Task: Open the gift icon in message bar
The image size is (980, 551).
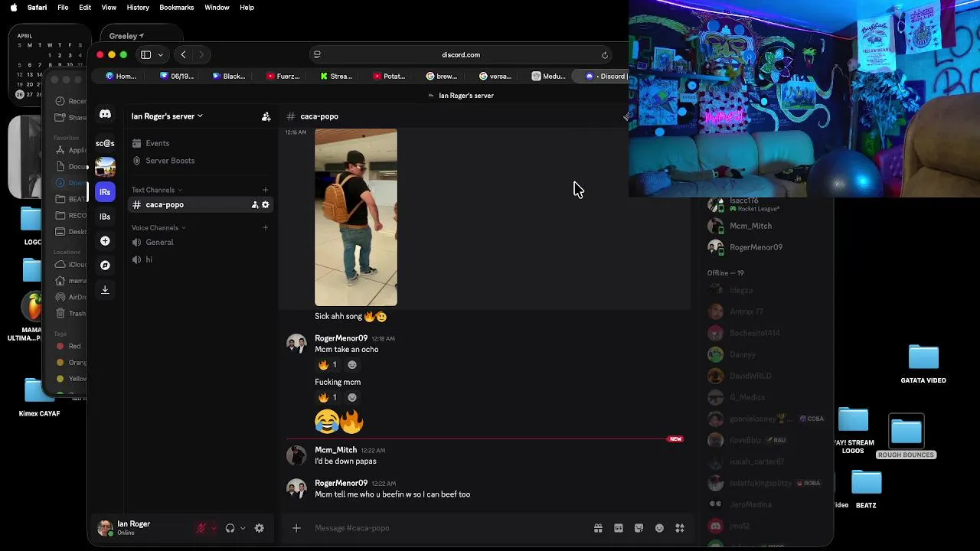Action: pyautogui.click(x=598, y=528)
